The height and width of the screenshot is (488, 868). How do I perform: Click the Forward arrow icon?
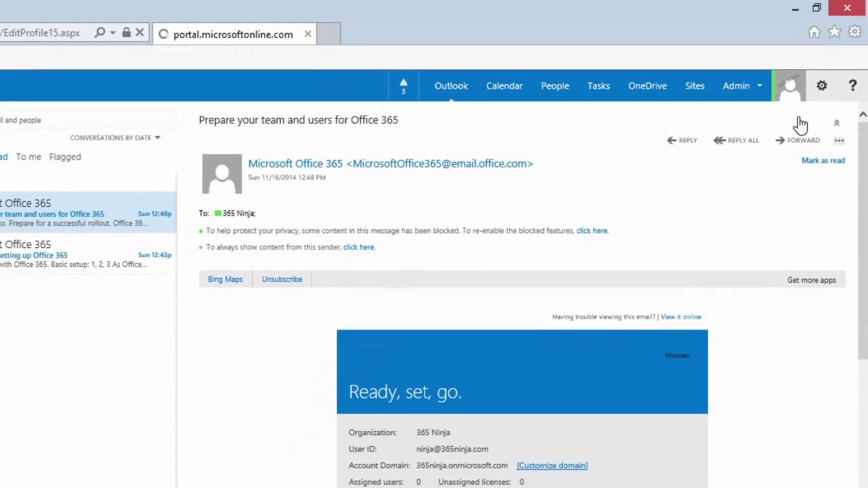pos(780,140)
